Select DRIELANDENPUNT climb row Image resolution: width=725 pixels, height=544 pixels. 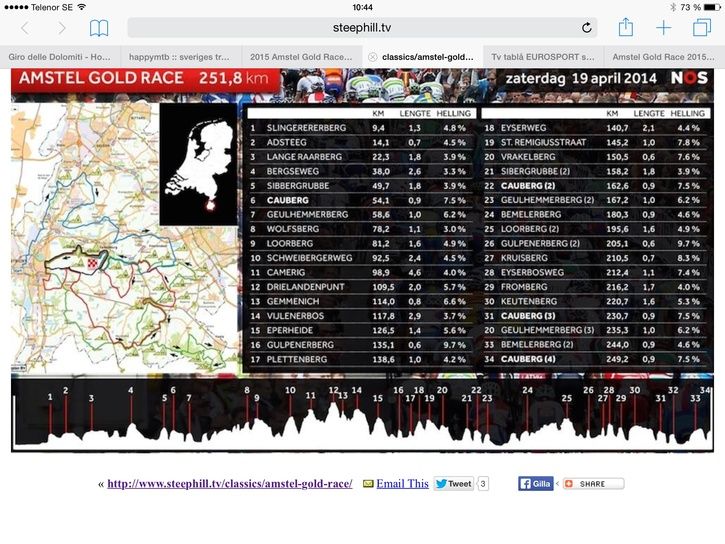pyautogui.click(x=361, y=287)
